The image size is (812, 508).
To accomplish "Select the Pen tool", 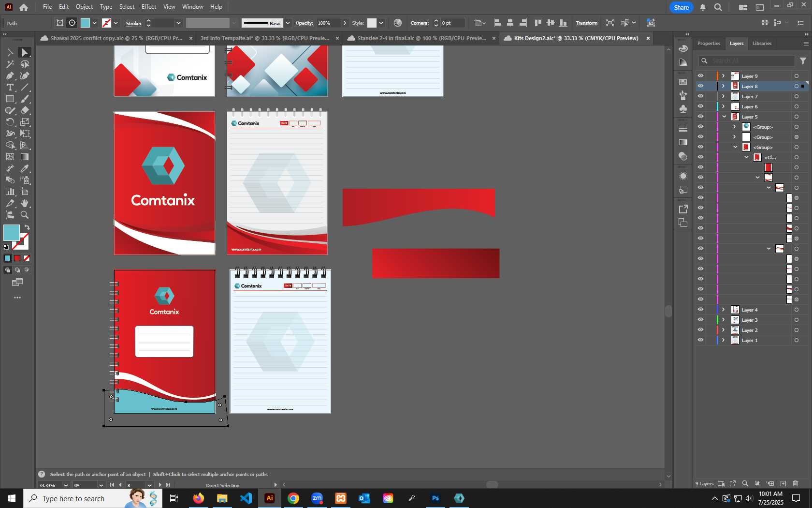I will coord(10,75).
